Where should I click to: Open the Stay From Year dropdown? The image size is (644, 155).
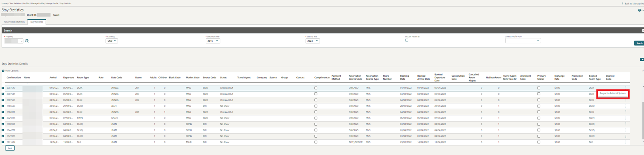pos(213,41)
